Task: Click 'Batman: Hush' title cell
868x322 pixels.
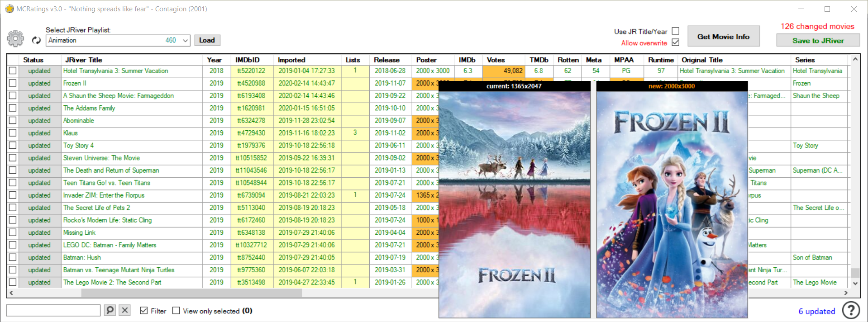Action: coord(132,257)
